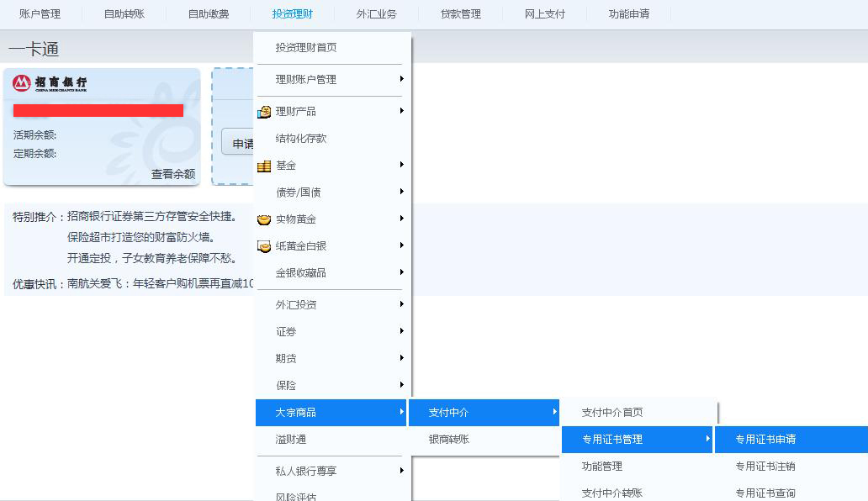Expand 债券/国债 submenu arrow
Image resolution: width=868 pixels, height=501 pixels.
[x=401, y=192]
